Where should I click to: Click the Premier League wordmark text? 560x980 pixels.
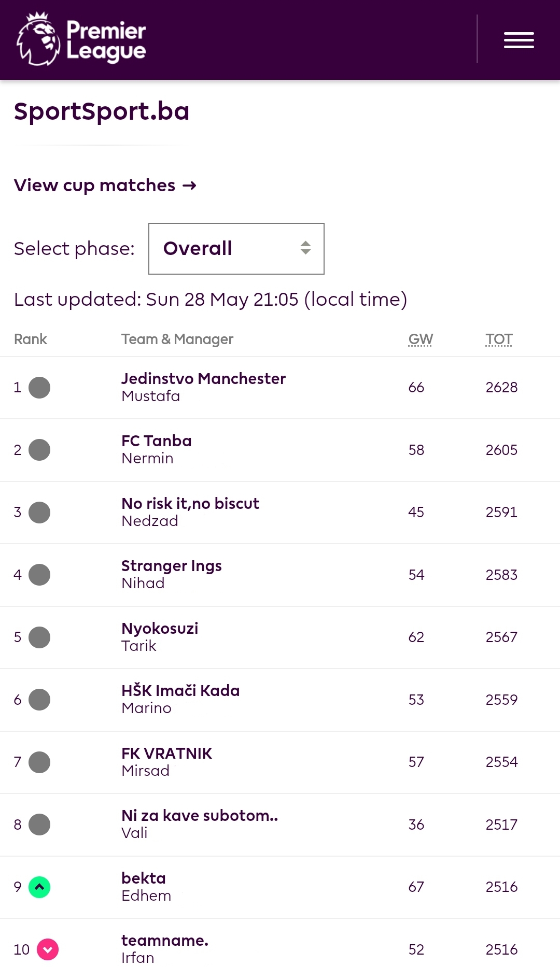(106, 40)
